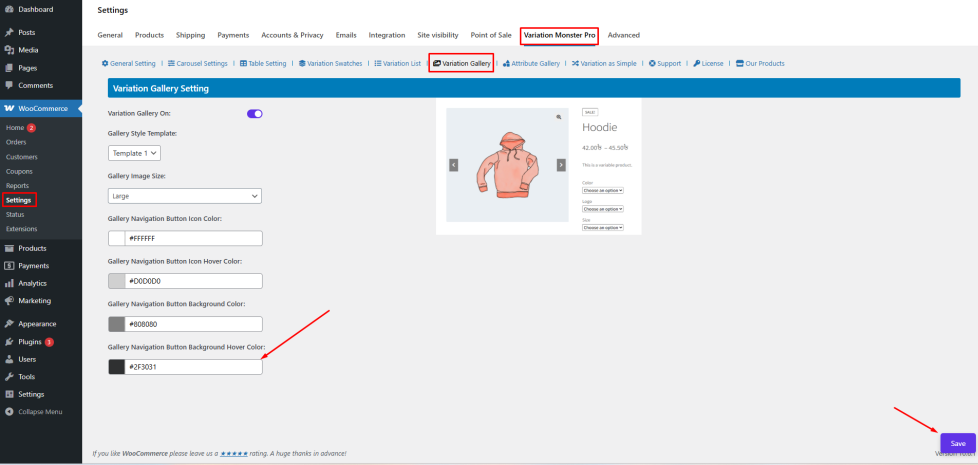
Task: Click the Users person icon
Action: (9, 359)
